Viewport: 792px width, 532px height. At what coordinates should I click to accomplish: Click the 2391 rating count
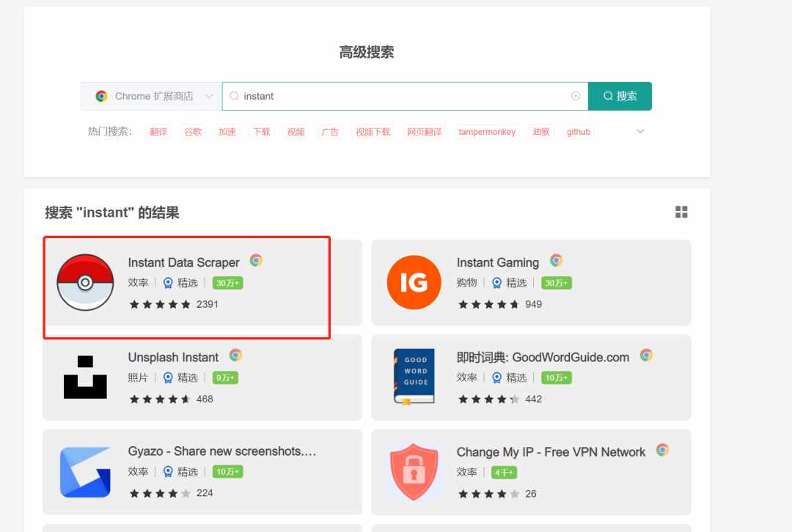(x=207, y=304)
